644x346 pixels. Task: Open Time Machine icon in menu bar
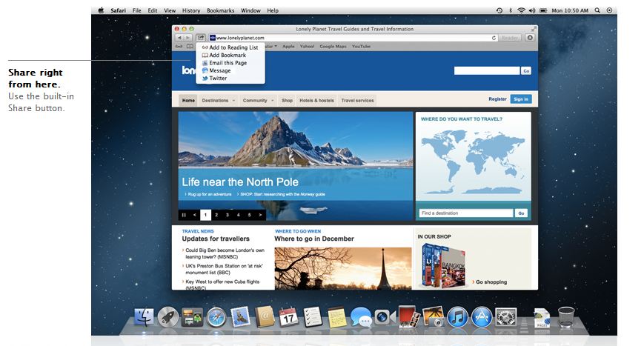point(499,10)
